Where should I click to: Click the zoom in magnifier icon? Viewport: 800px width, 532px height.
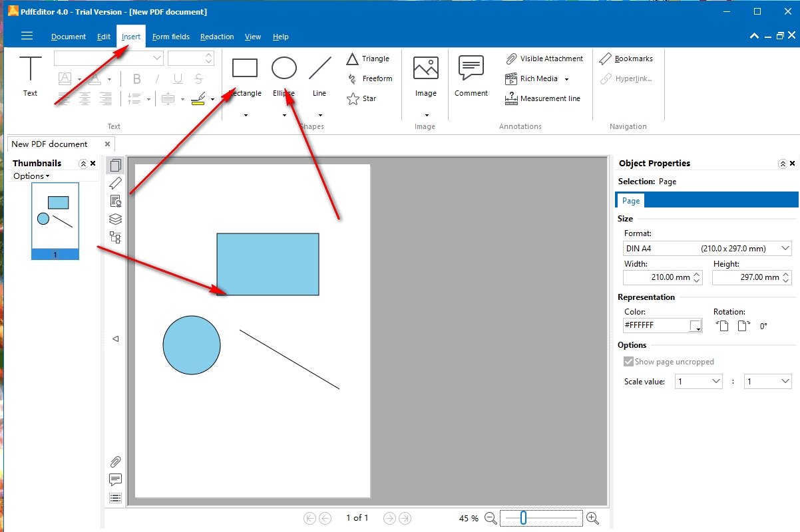(x=593, y=518)
